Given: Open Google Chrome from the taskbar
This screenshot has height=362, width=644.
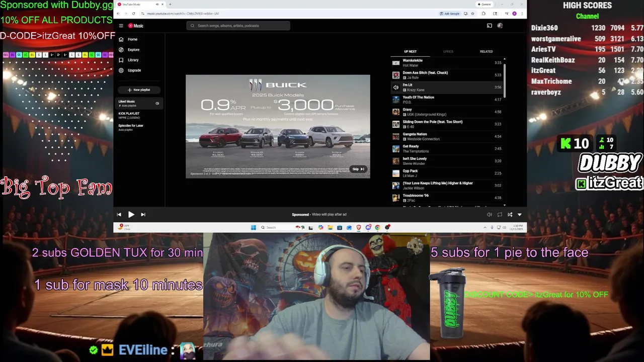Looking at the screenshot, I should (377, 228).
